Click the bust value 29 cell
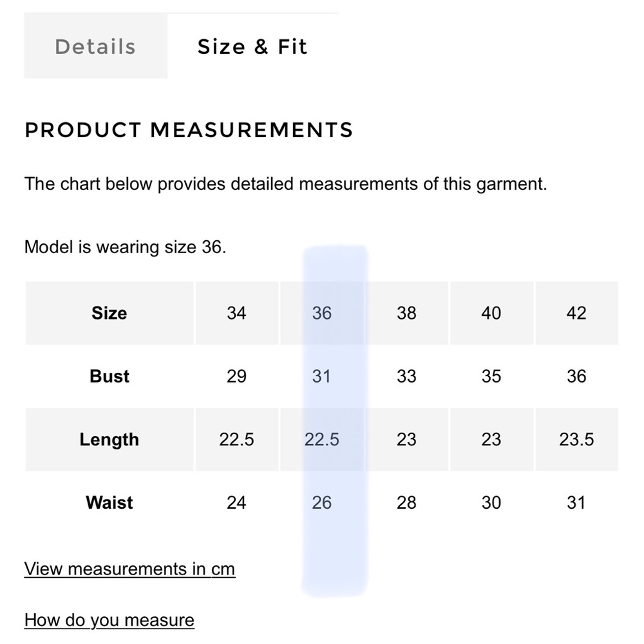Viewport: 644px width, 644px height. (x=236, y=376)
